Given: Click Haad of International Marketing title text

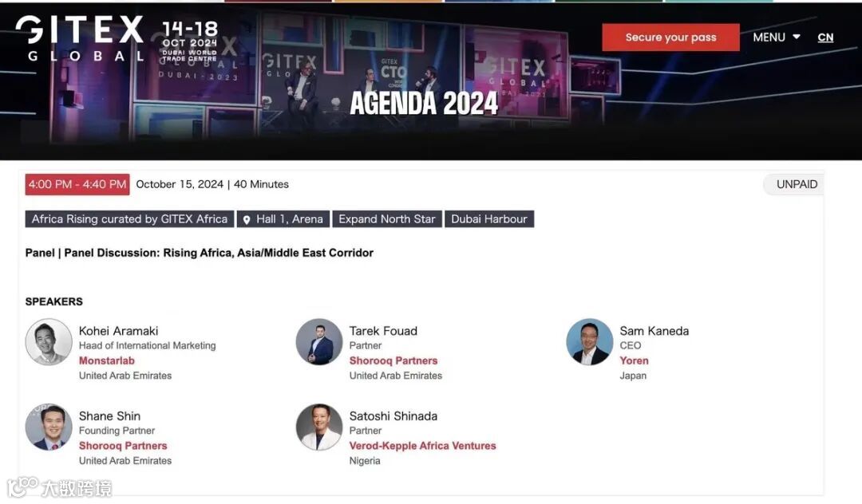Looking at the screenshot, I should (x=148, y=345).
